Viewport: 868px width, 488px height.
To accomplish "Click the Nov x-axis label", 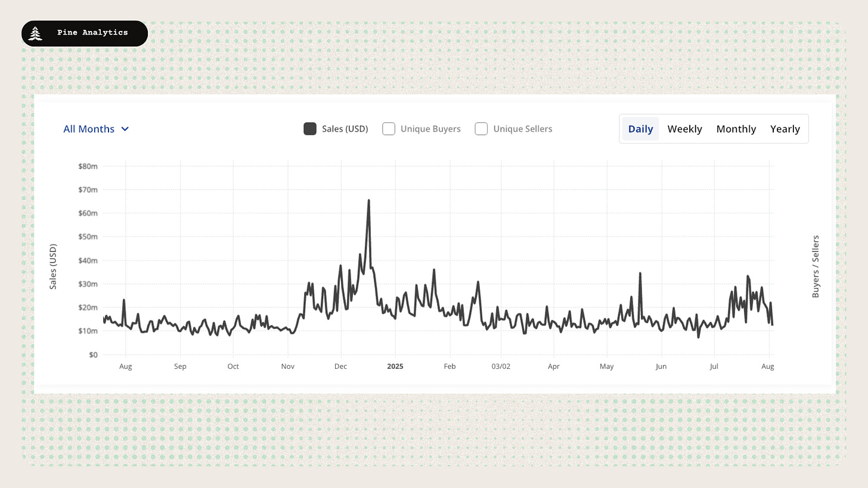I will [288, 366].
